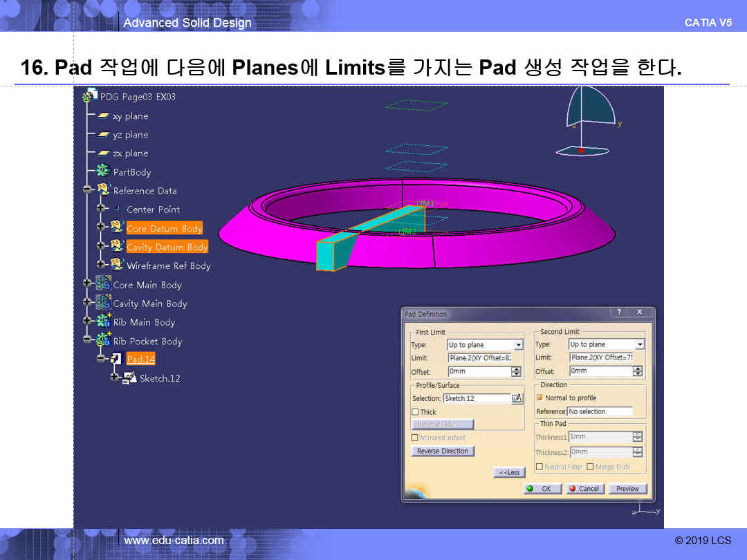Select Cavity Datum Body in the tree
This screenshot has height=560, width=747.
(x=167, y=247)
